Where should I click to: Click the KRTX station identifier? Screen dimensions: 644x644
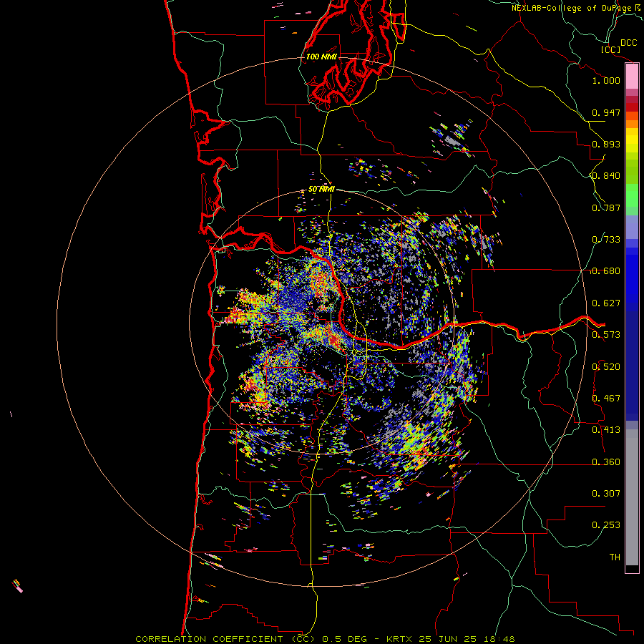click(400, 639)
